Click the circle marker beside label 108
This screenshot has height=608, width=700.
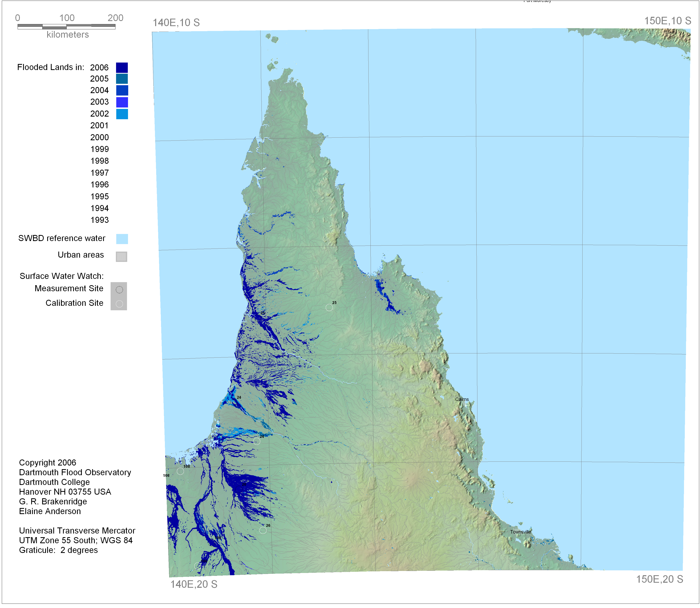(180, 471)
